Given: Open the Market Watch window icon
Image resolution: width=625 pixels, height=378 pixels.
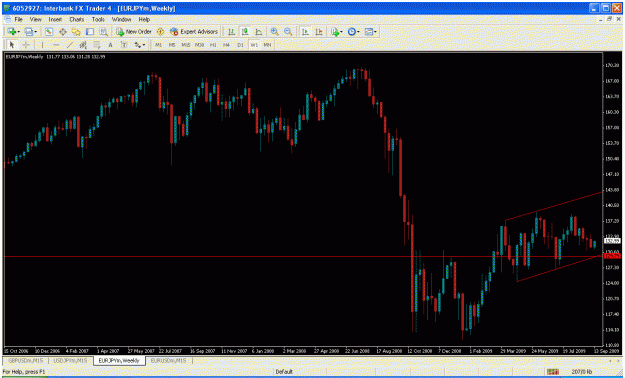Looking at the screenshot, I should tap(49, 32).
